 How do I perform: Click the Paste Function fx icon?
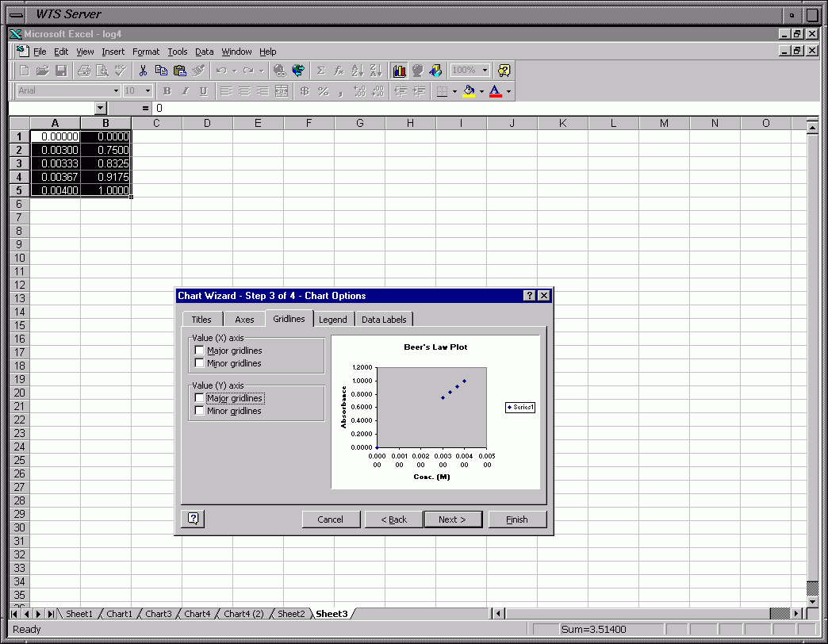click(x=339, y=71)
